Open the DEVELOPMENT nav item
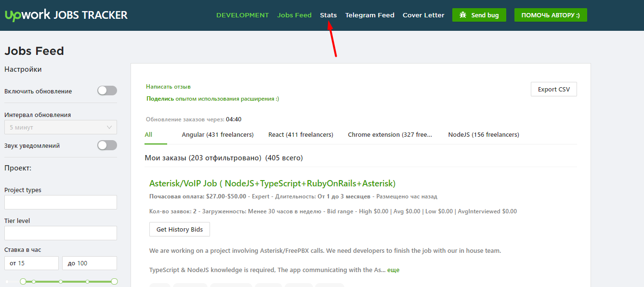 click(242, 15)
